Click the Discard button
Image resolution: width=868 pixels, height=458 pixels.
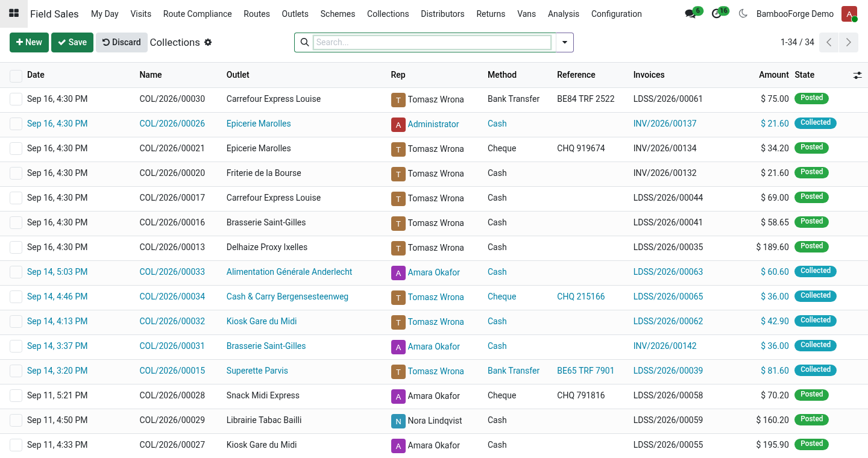click(x=122, y=42)
